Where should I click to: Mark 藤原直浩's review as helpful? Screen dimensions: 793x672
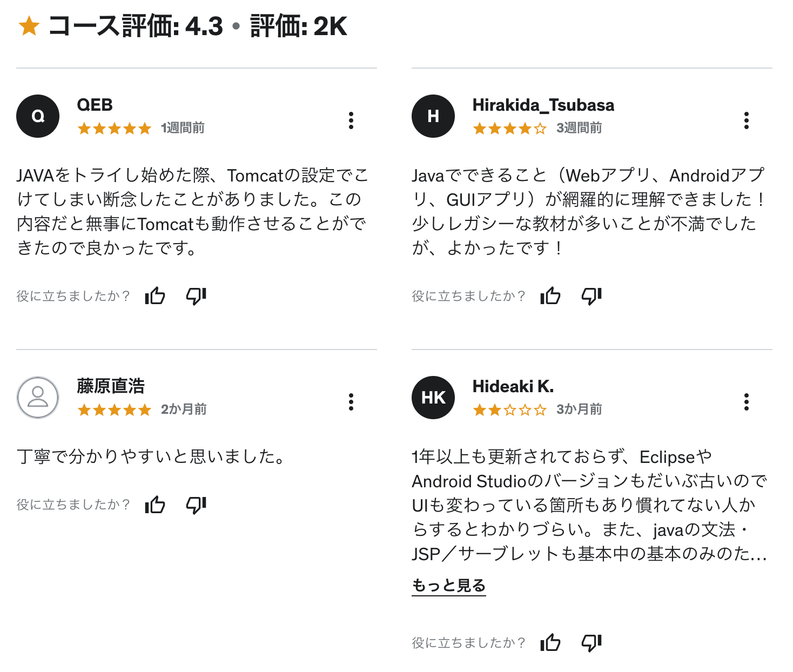154,505
